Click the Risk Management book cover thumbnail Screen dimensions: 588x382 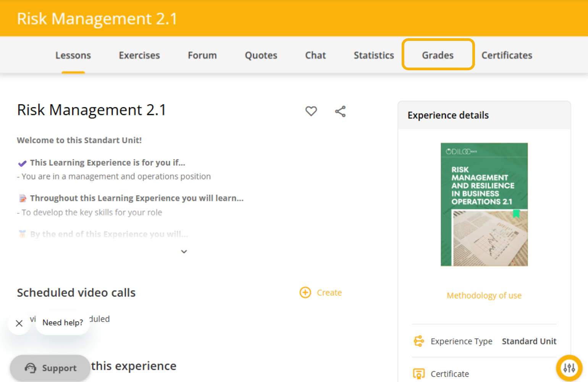click(x=484, y=204)
